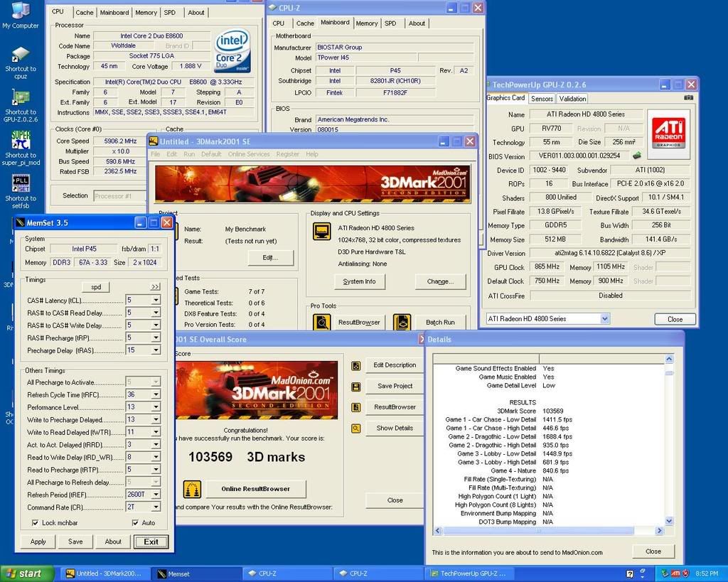This screenshot has width=728, height=582.
Task: Click the icon beside Edit Description
Action: coord(356,366)
